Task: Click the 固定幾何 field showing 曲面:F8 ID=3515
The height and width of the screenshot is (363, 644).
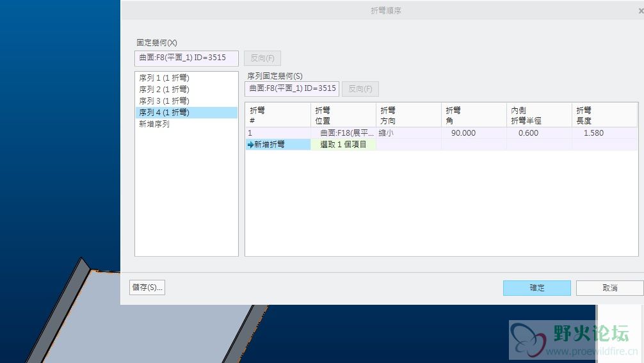Action: pyautogui.click(x=186, y=58)
